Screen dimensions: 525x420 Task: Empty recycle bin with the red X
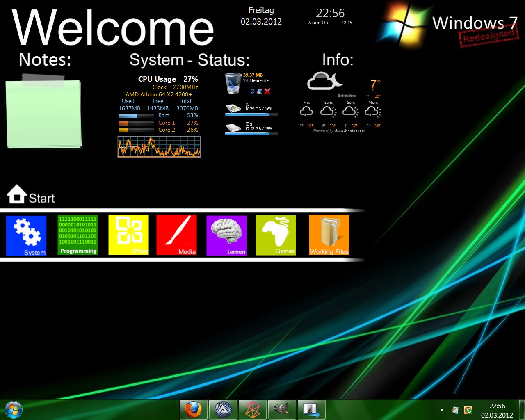click(267, 91)
